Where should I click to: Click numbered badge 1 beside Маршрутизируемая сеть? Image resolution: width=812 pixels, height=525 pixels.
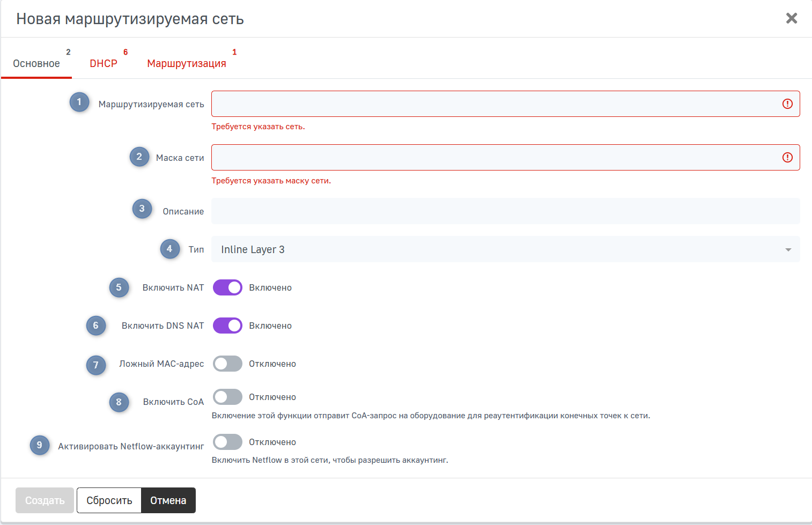pyautogui.click(x=79, y=102)
